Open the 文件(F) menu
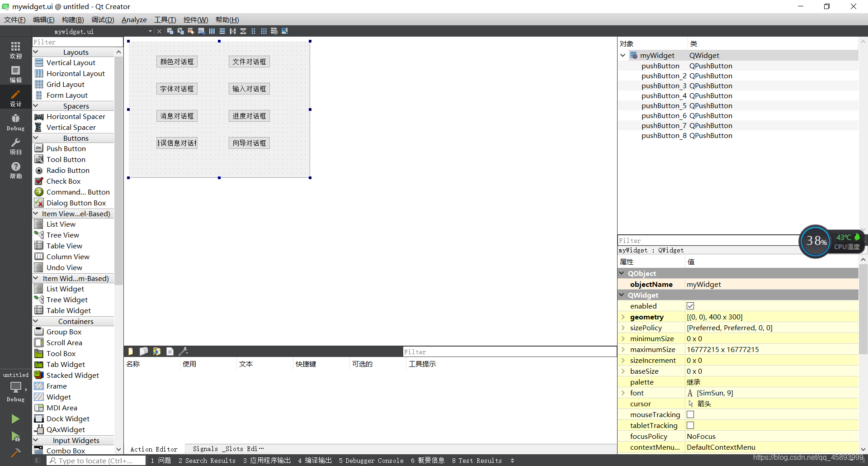 click(x=15, y=20)
